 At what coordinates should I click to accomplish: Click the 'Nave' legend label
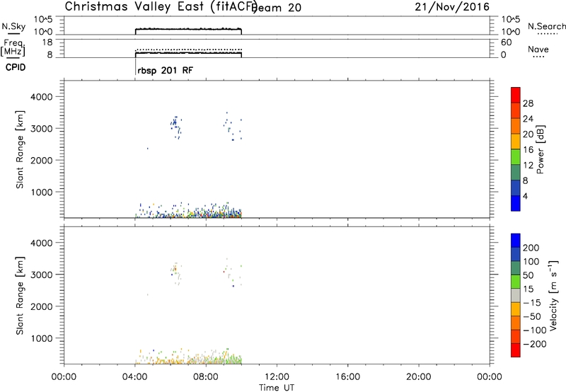pyautogui.click(x=538, y=50)
